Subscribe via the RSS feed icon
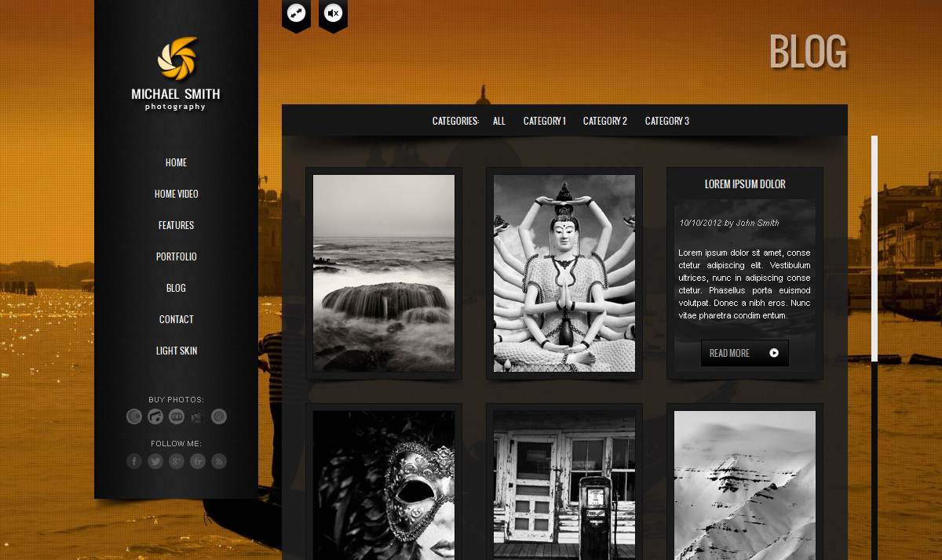 (x=219, y=461)
